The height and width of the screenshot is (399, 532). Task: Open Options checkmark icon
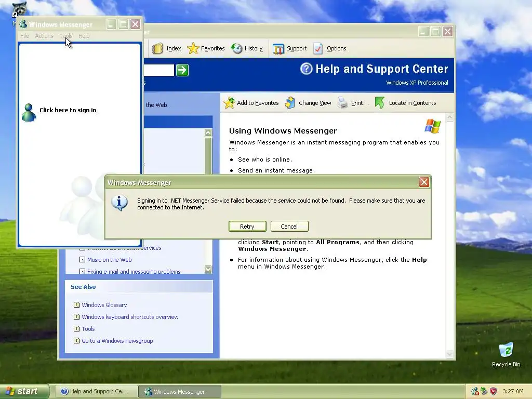(318, 48)
